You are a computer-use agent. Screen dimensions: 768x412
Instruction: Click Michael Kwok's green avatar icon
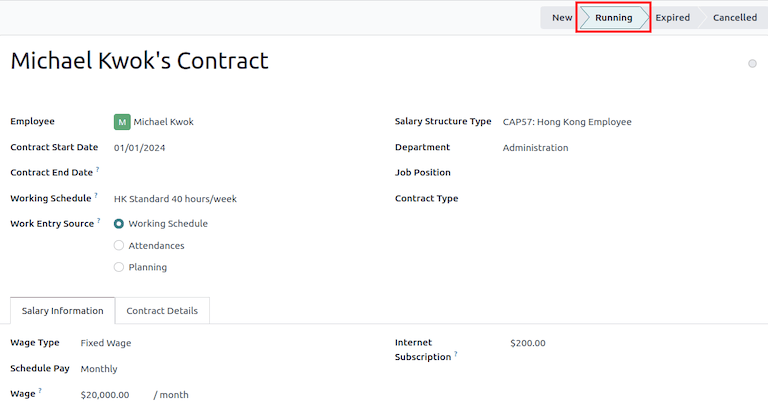coord(122,122)
